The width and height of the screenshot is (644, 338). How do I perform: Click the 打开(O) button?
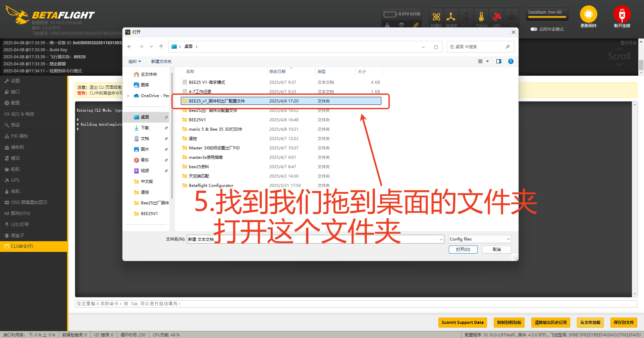(463, 250)
